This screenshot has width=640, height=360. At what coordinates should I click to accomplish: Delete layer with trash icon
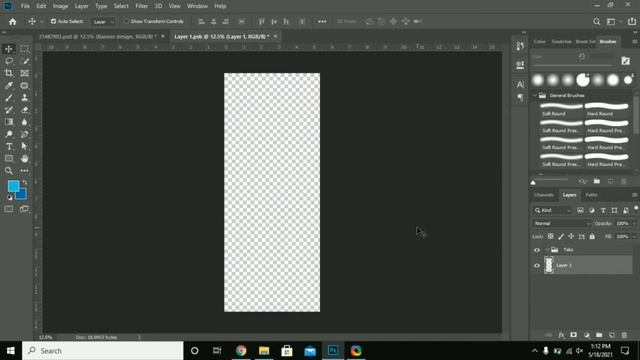624,335
